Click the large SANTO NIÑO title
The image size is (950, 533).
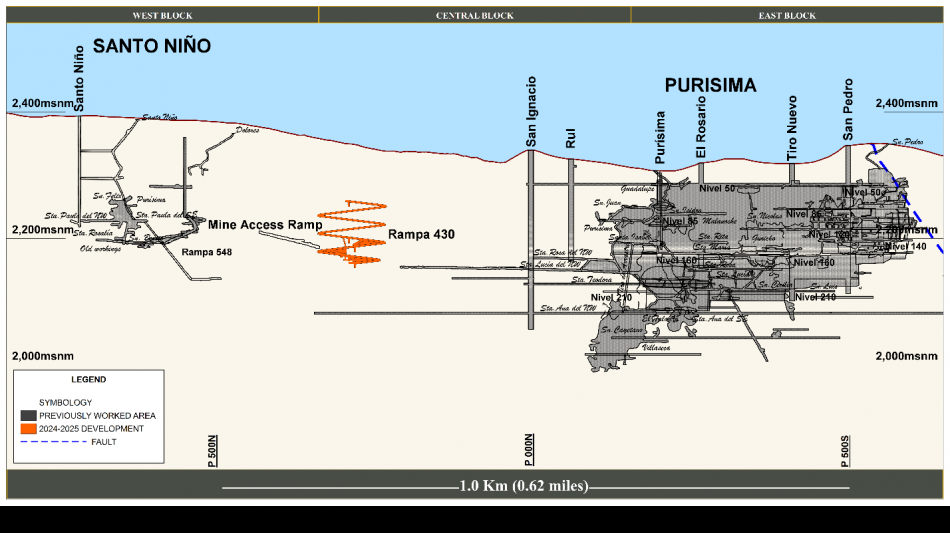tap(152, 47)
